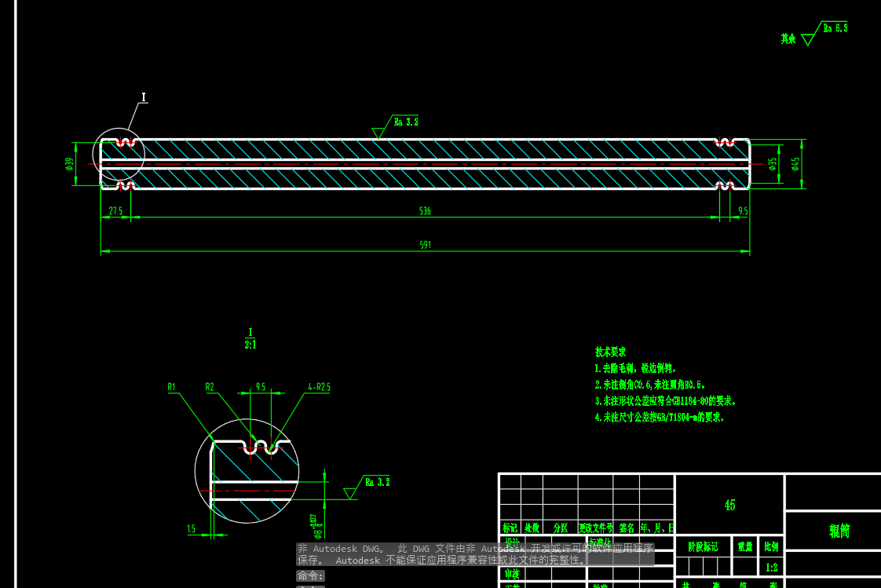Click requirement line 4 about GB/T1804-m
The image size is (881, 588).
(x=660, y=418)
